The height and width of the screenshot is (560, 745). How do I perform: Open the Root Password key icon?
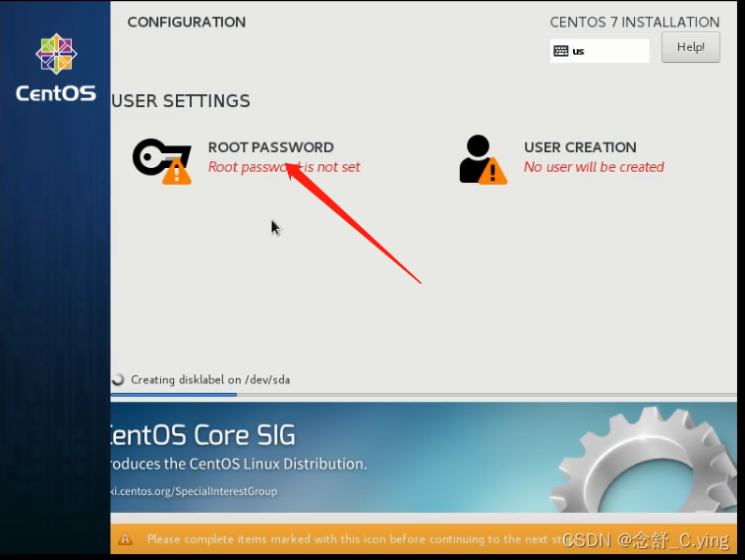(162, 161)
